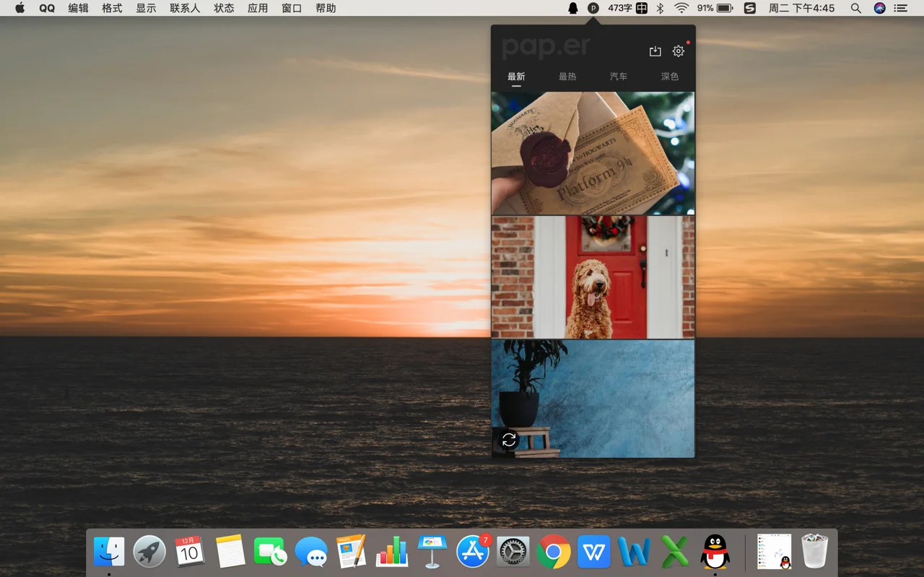Open Calendar from the Dock
The image size is (924, 577).
point(189,552)
